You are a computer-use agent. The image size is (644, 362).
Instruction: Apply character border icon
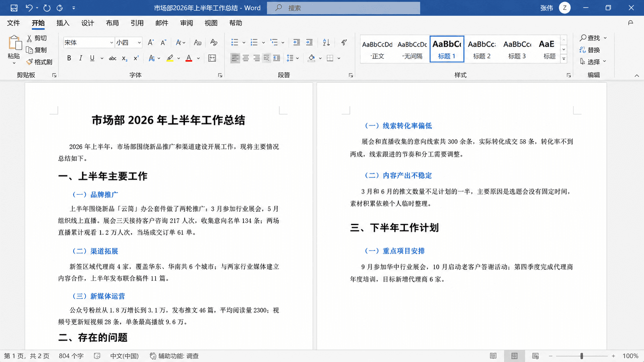pyautogui.click(x=212, y=58)
